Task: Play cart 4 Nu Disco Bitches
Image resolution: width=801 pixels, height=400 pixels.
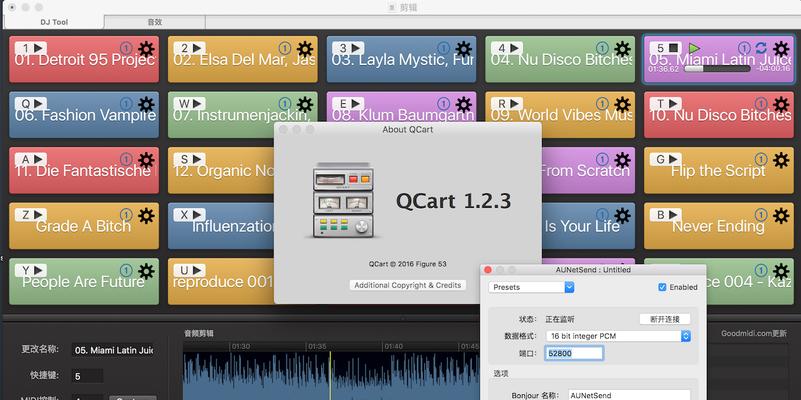Action: 515,48
